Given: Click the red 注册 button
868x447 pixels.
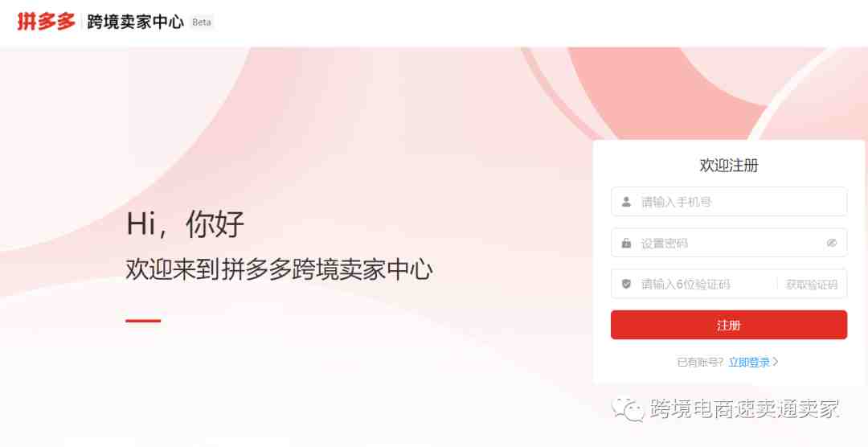Looking at the screenshot, I should (x=729, y=325).
